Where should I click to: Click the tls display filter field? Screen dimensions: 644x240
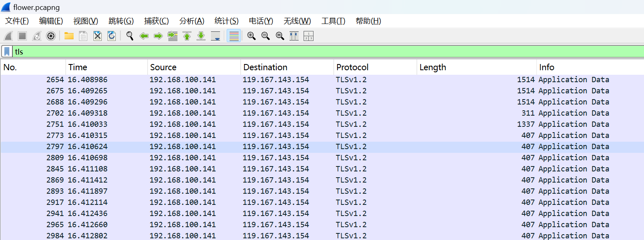coord(290,52)
